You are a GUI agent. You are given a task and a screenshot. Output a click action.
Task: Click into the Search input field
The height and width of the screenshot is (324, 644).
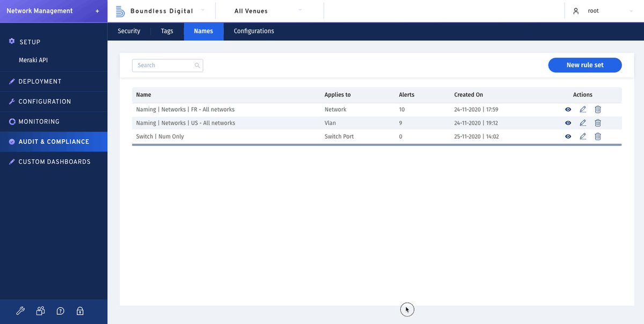pyautogui.click(x=167, y=66)
